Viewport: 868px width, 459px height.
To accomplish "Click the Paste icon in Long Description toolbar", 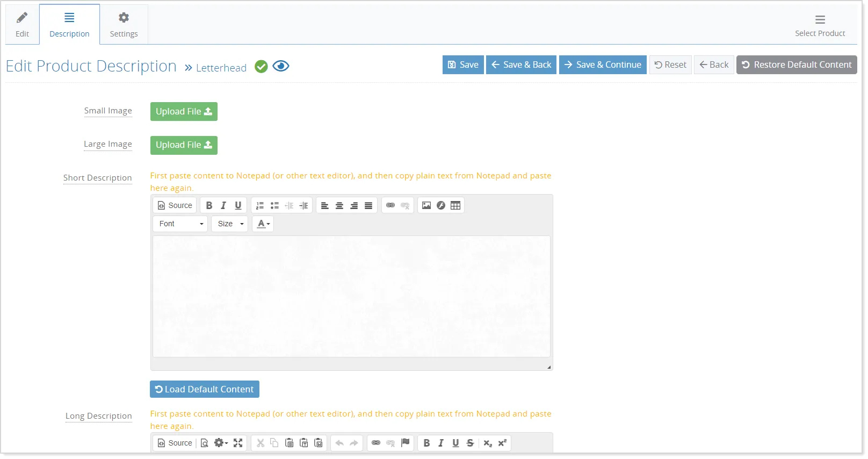I will pyautogui.click(x=290, y=443).
